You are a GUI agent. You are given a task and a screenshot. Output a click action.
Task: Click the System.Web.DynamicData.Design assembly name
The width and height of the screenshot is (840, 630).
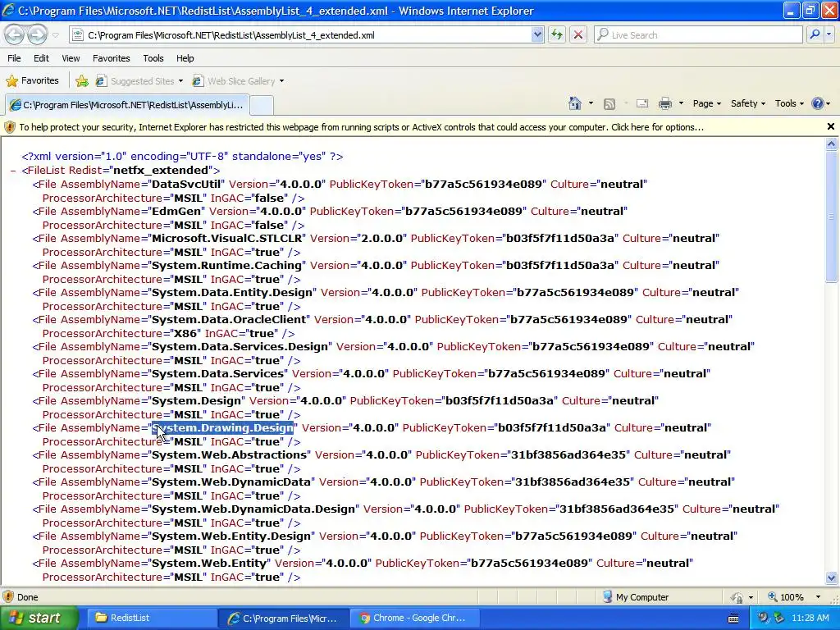[x=253, y=509]
